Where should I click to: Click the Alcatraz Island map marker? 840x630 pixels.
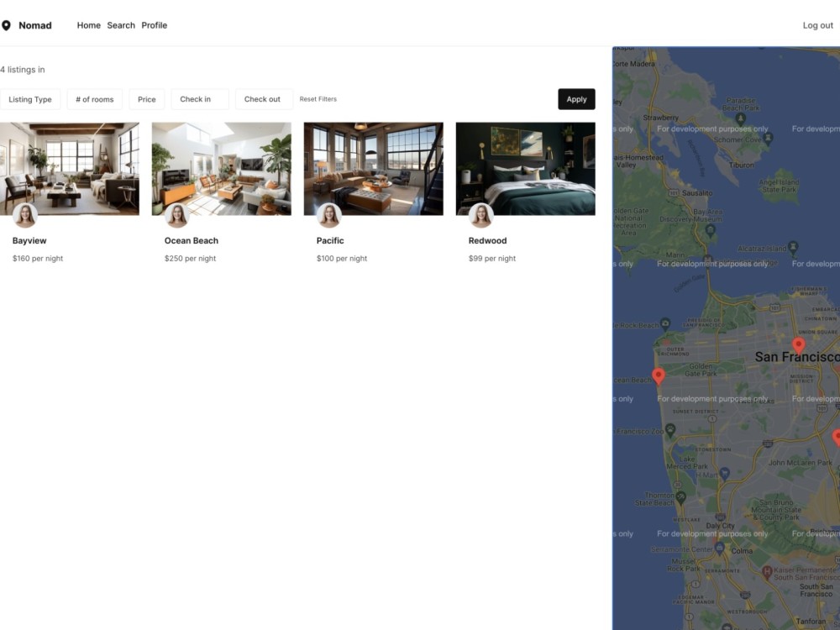794,246
